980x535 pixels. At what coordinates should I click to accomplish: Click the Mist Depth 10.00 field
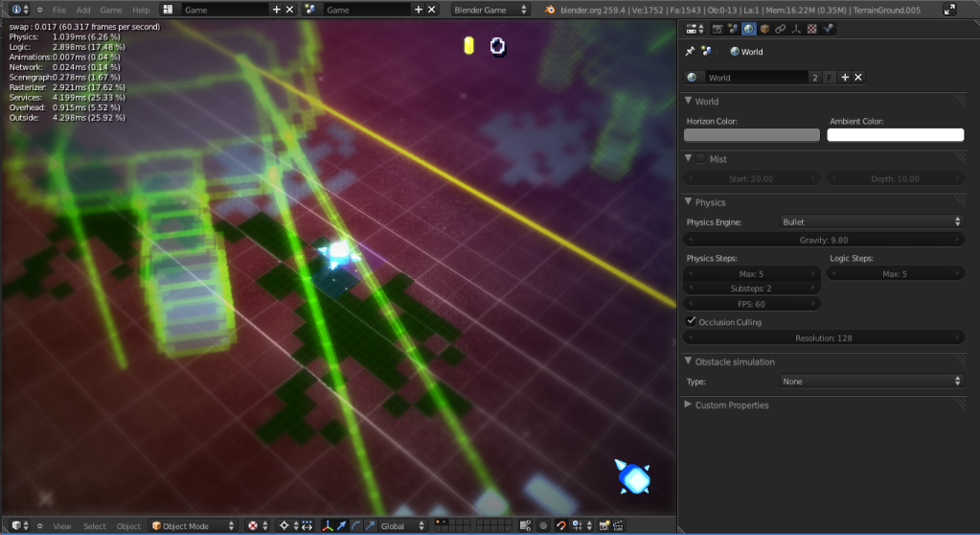895,179
